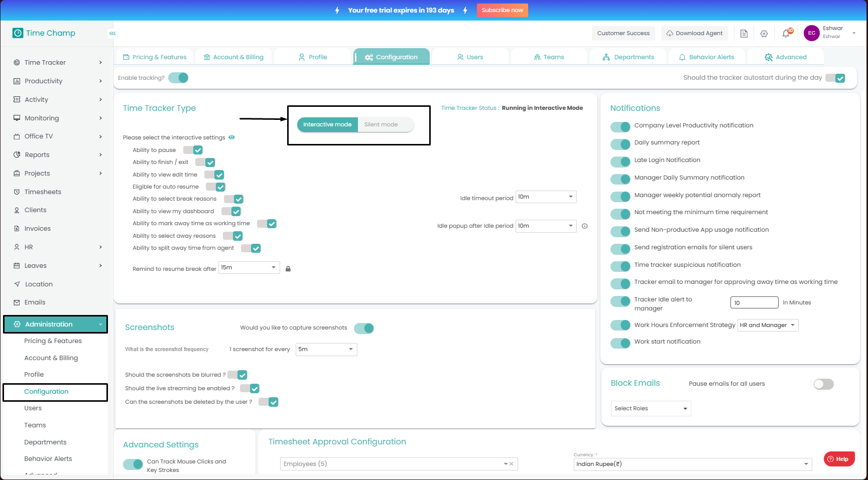Click the Employees (5) selection field

click(x=399, y=464)
